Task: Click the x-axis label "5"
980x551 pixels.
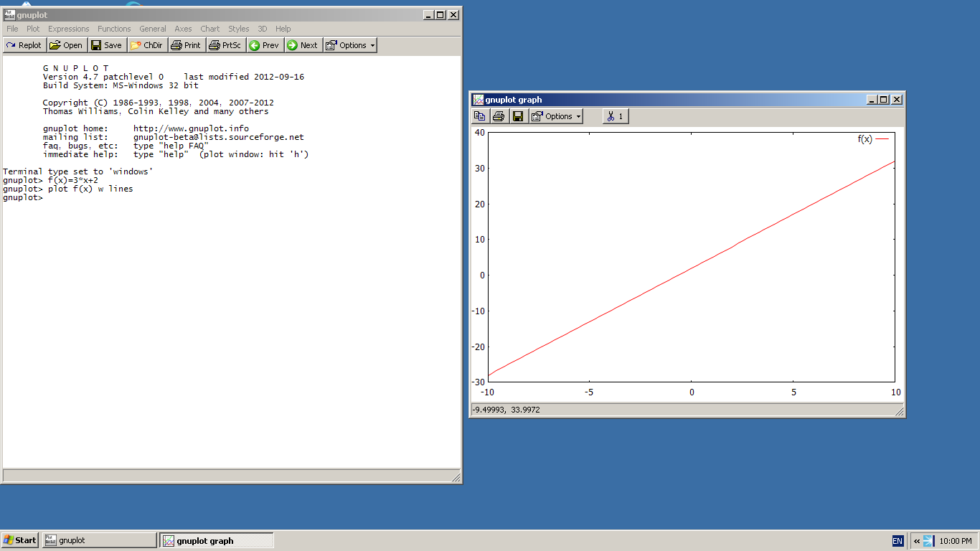Action: 793,392
